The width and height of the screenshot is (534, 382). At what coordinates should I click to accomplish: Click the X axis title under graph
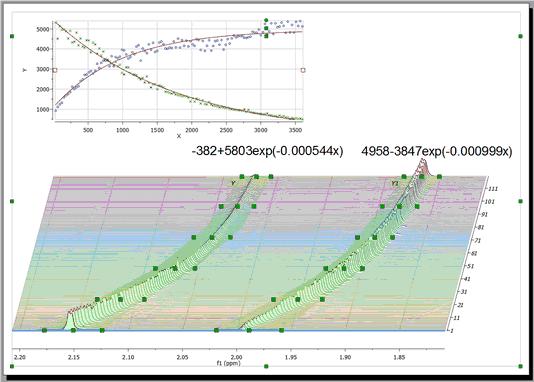point(179,136)
